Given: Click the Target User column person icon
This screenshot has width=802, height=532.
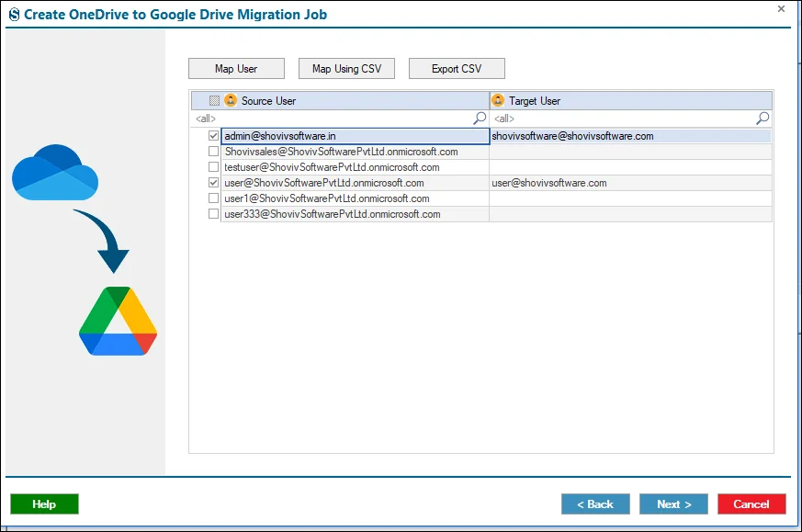Looking at the screenshot, I should point(498,100).
